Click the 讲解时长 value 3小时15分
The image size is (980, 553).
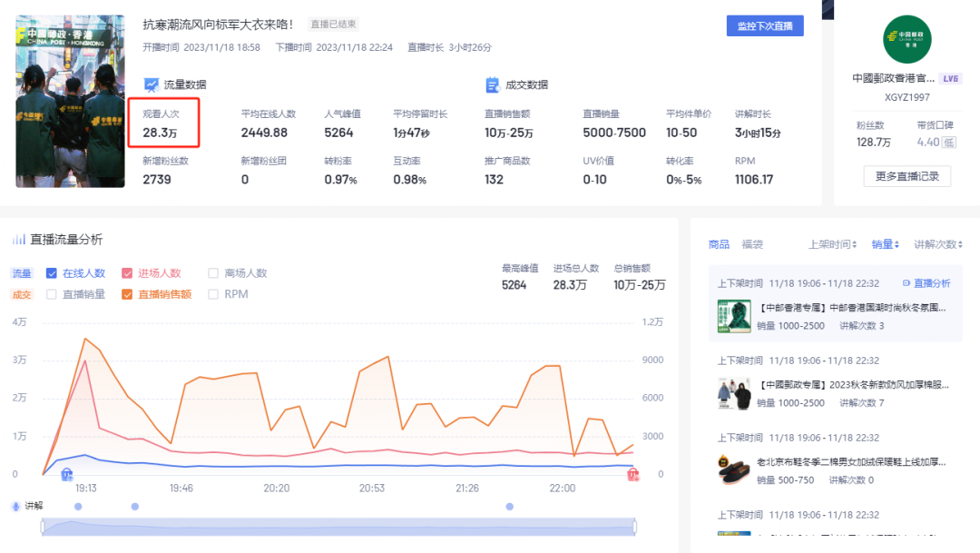pyautogui.click(x=758, y=133)
